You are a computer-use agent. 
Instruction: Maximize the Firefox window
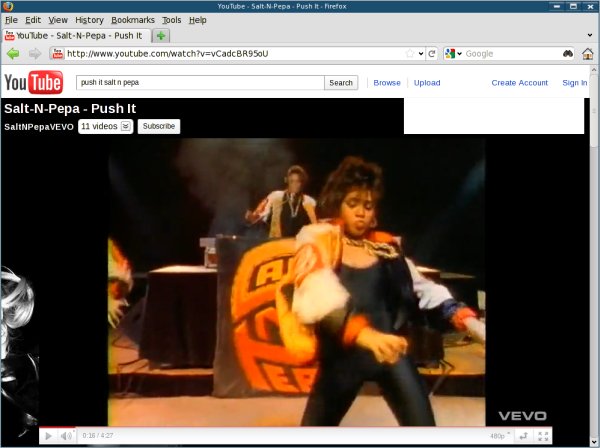coord(573,6)
